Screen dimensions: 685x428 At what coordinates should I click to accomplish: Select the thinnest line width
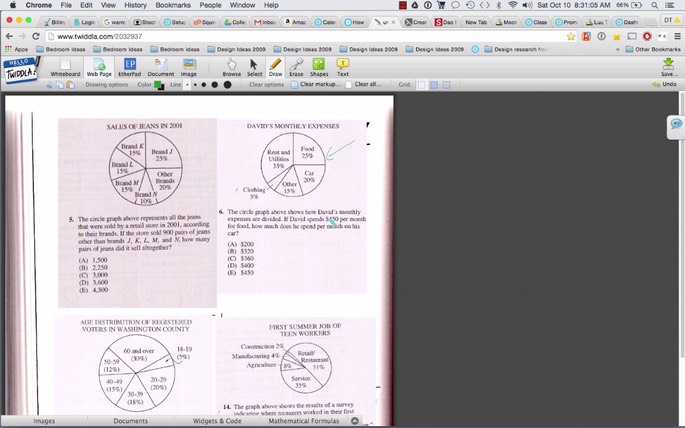(x=187, y=85)
